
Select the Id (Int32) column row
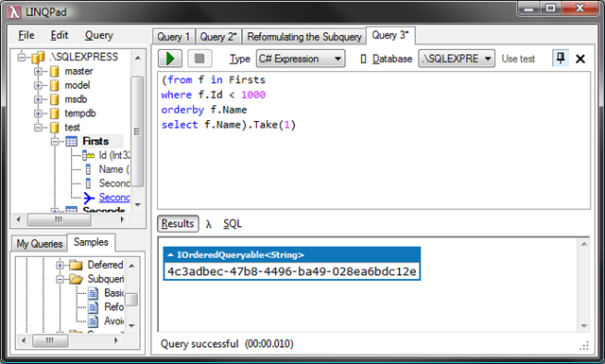click(x=114, y=155)
